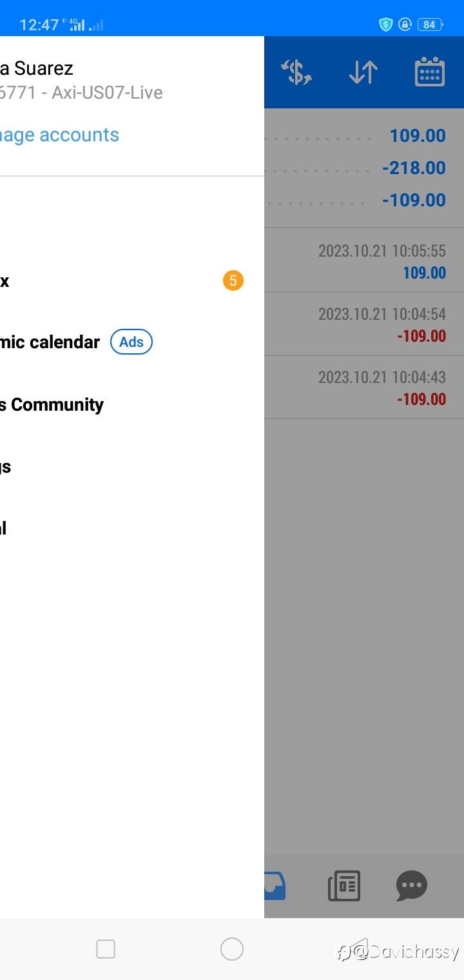
Task: Select the 10:05:55 transaction of 109.00
Action: point(364,260)
